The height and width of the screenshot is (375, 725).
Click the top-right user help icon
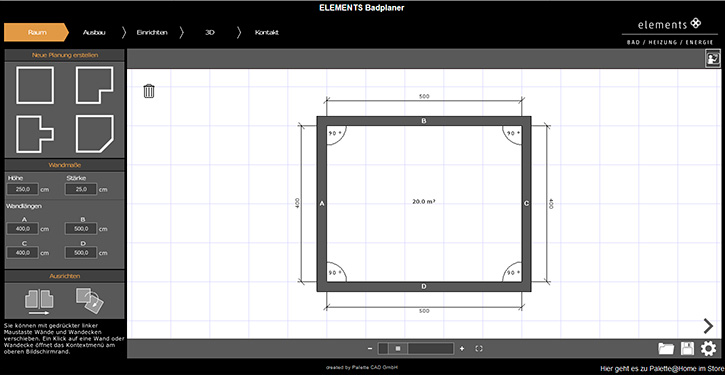713,59
